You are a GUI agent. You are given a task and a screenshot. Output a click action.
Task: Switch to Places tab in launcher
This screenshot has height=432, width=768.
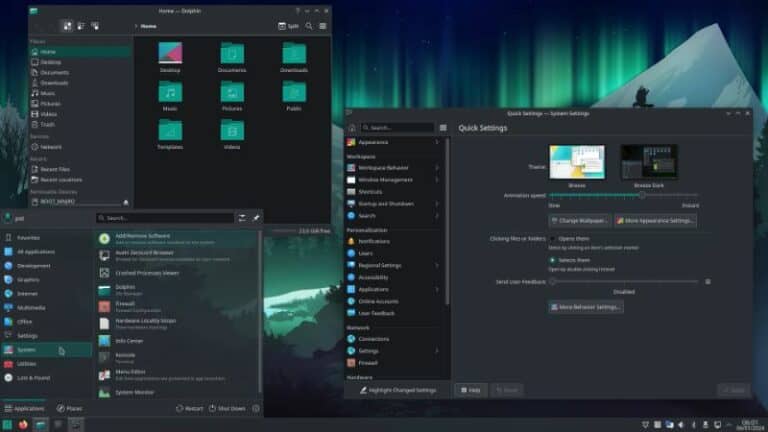(70, 408)
